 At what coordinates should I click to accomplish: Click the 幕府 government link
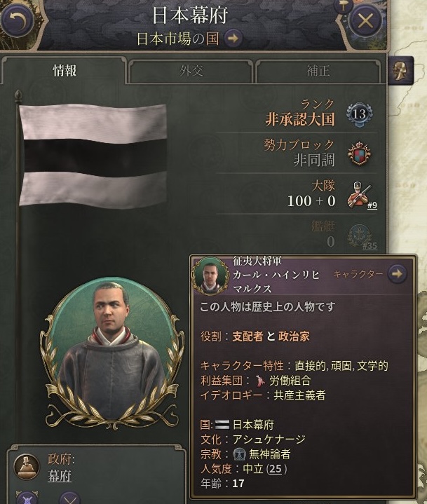pyautogui.click(x=59, y=476)
